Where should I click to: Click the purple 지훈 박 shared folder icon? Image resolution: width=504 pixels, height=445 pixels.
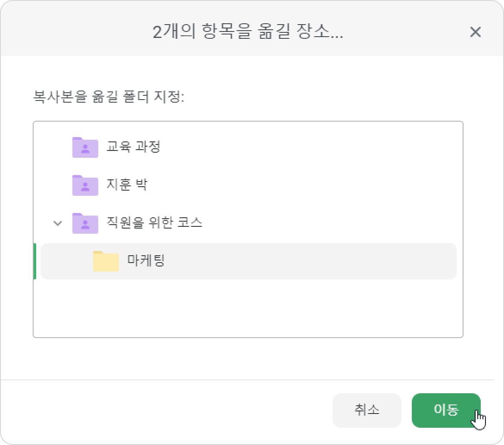85,185
